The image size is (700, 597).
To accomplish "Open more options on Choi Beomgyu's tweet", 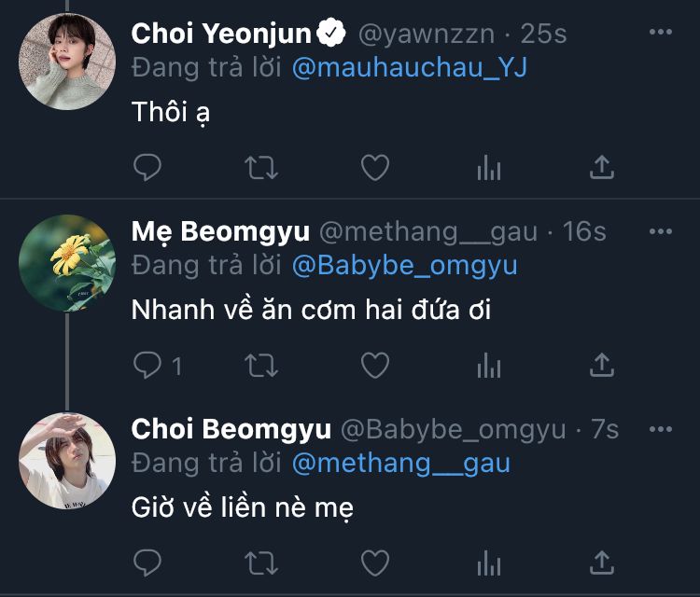I will pos(660,428).
